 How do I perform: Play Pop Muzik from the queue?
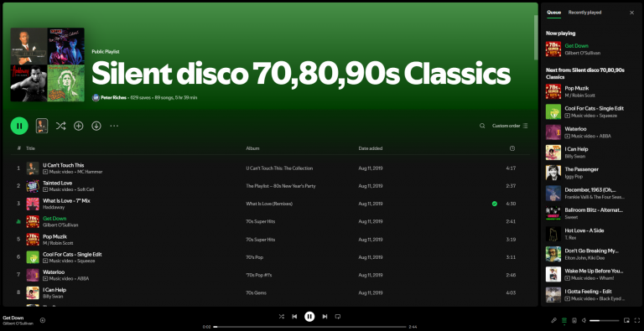point(591,91)
